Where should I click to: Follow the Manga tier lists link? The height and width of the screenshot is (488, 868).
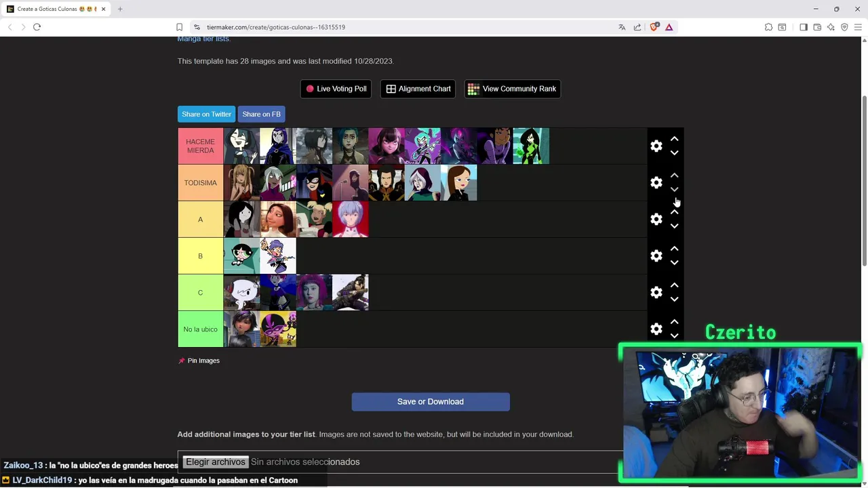click(203, 39)
